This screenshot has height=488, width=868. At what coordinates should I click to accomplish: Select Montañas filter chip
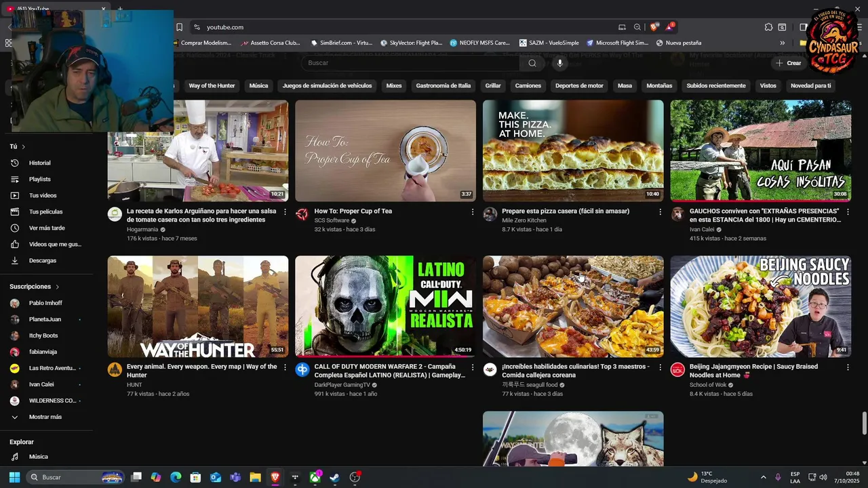659,86
